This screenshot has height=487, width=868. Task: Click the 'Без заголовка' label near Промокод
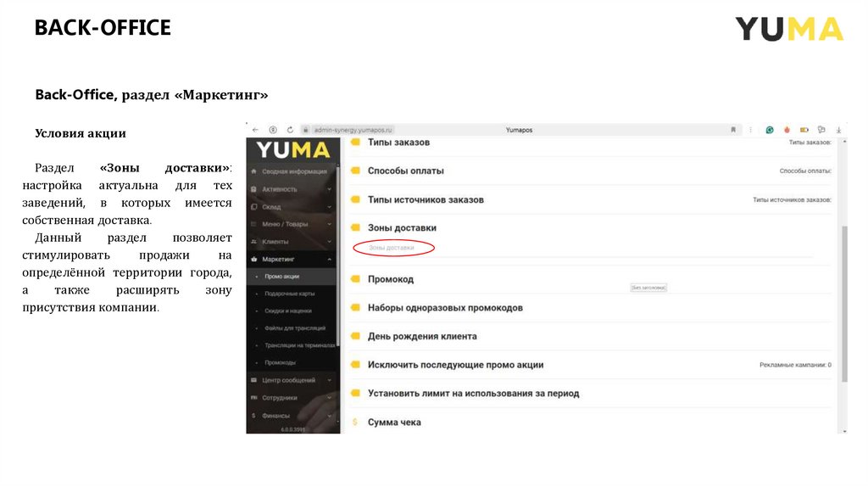click(x=648, y=288)
